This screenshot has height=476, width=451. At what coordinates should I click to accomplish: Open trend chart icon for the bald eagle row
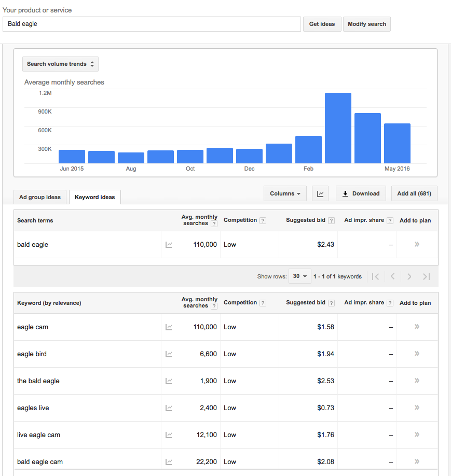point(169,381)
